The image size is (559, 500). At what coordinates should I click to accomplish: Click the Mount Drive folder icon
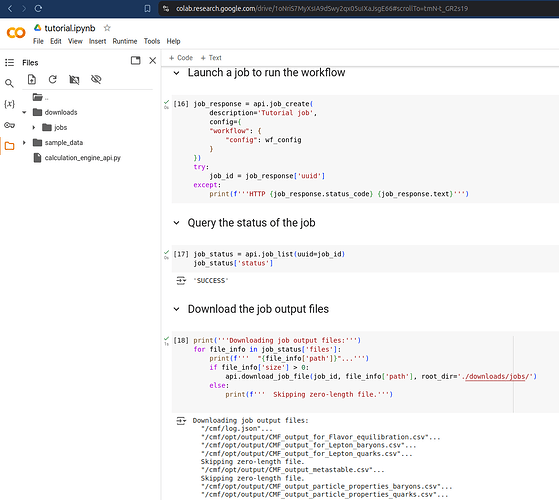[x=74, y=79]
